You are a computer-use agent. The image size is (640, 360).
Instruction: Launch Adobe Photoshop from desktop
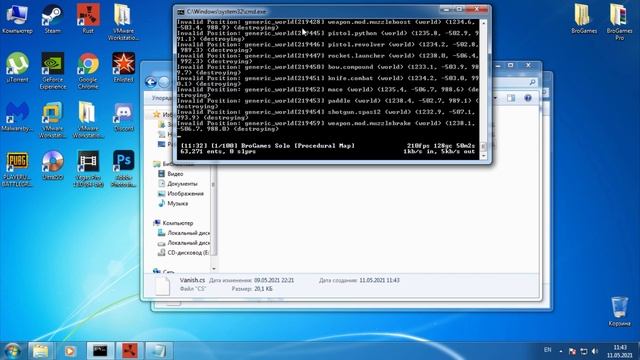pos(123,169)
